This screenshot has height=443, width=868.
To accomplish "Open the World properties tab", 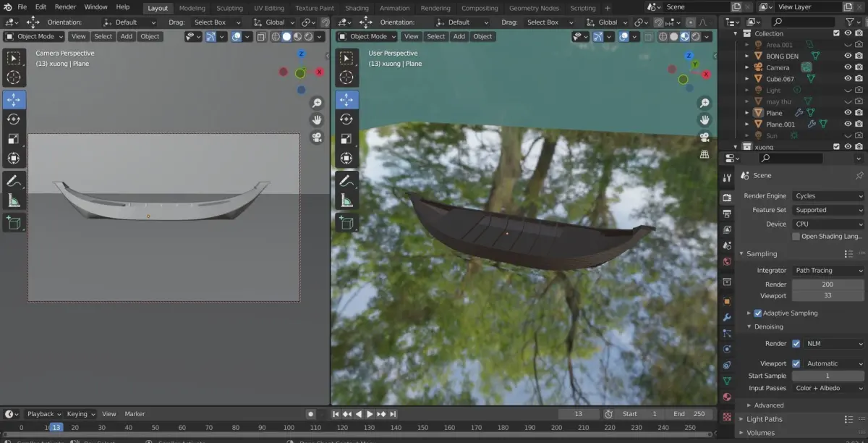I will pyautogui.click(x=727, y=262).
